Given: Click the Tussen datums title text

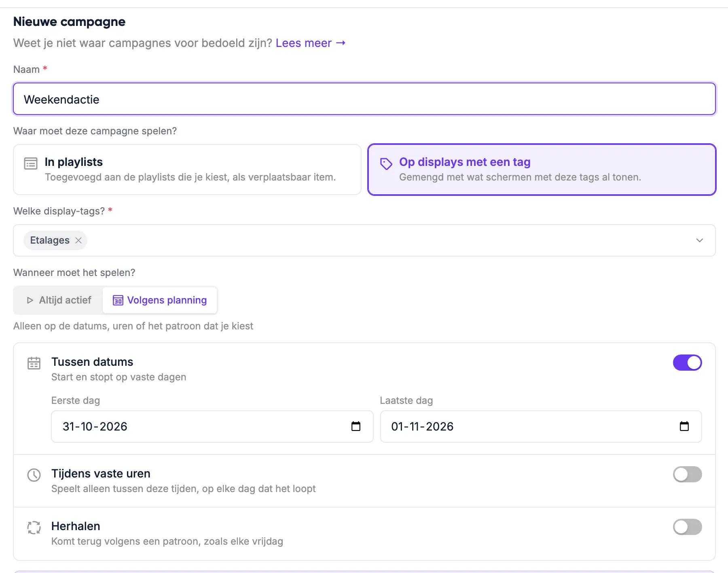Looking at the screenshot, I should (x=92, y=362).
